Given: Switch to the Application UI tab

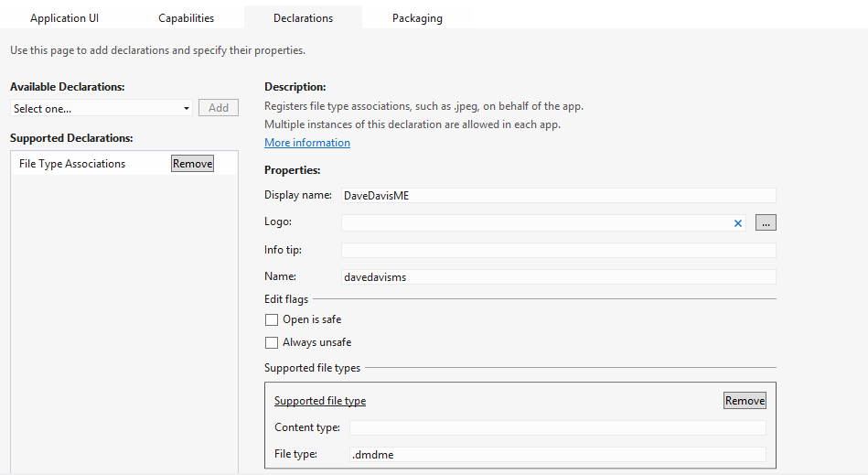Looking at the screenshot, I should coord(64,18).
